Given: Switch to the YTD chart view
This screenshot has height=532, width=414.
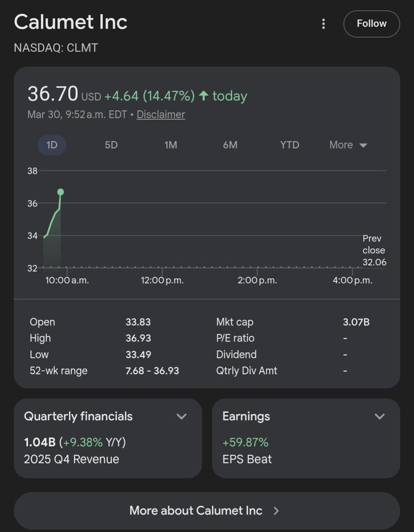Looking at the screenshot, I should [x=290, y=145].
